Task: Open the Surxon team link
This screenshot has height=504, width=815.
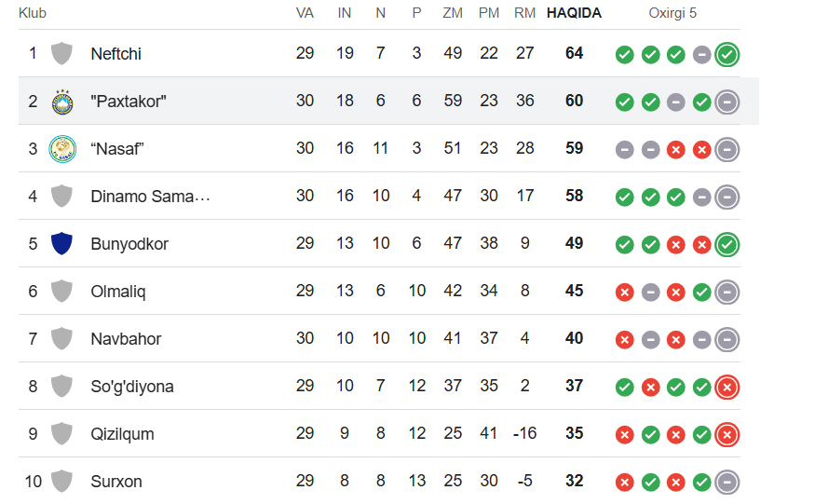Action: pos(116,482)
